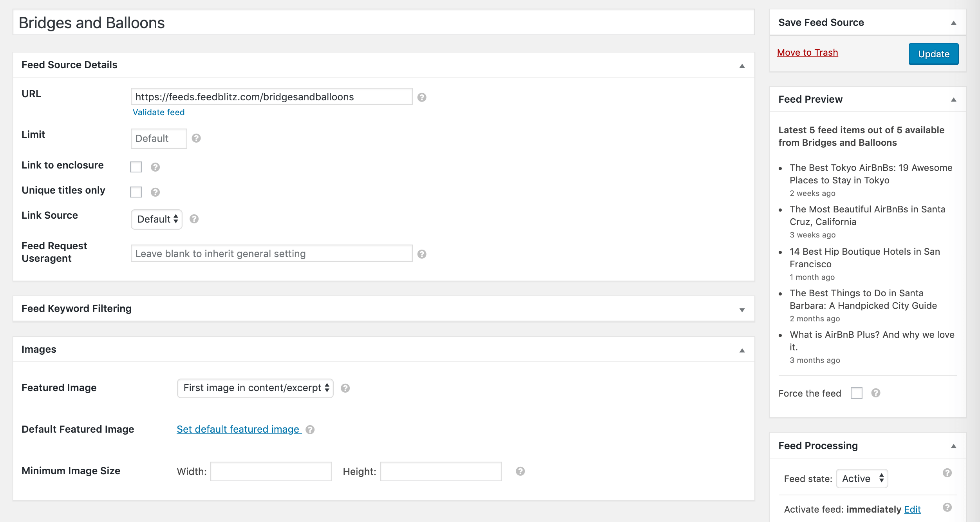This screenshot has width=980, height=522.
Task: Click the feed URL input field
Action: coord(272,97)
